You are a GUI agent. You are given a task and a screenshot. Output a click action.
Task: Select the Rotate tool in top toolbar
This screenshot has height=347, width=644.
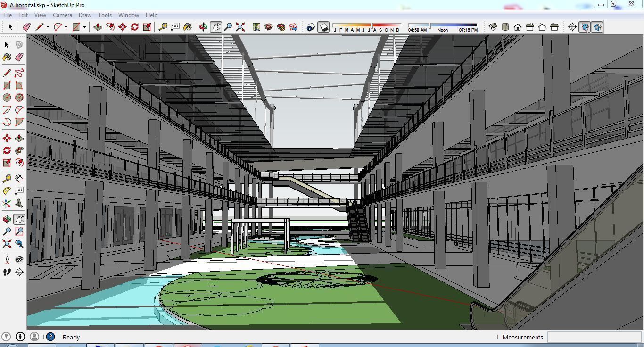[135, 27]
